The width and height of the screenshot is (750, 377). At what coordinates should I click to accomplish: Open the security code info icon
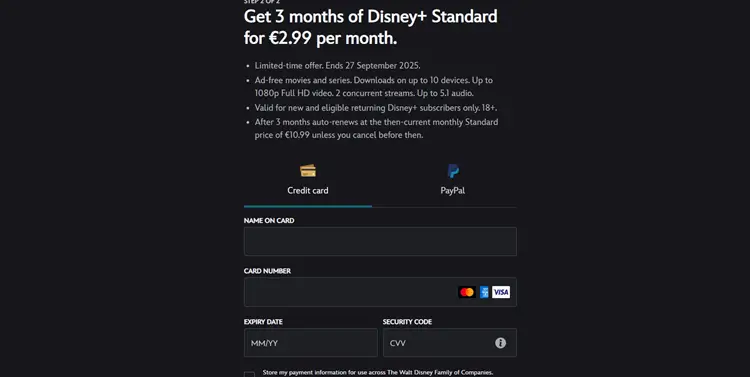[500, 343]
